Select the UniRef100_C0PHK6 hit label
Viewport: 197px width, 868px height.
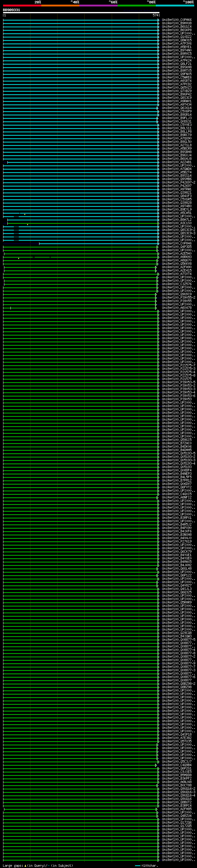tap(177, 20)
